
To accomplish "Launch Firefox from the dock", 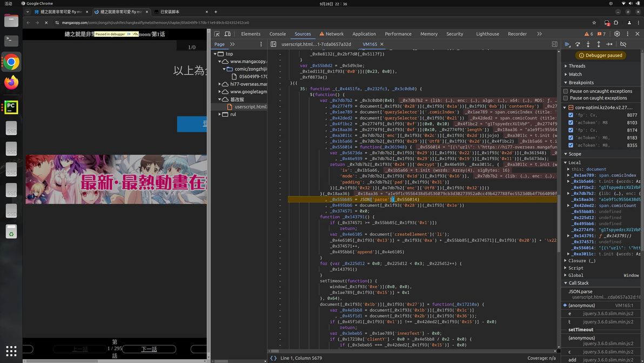I will point(11,82).
